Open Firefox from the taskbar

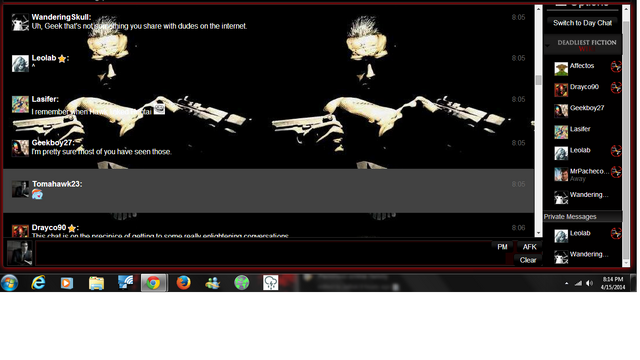click(x=183, y=282)
